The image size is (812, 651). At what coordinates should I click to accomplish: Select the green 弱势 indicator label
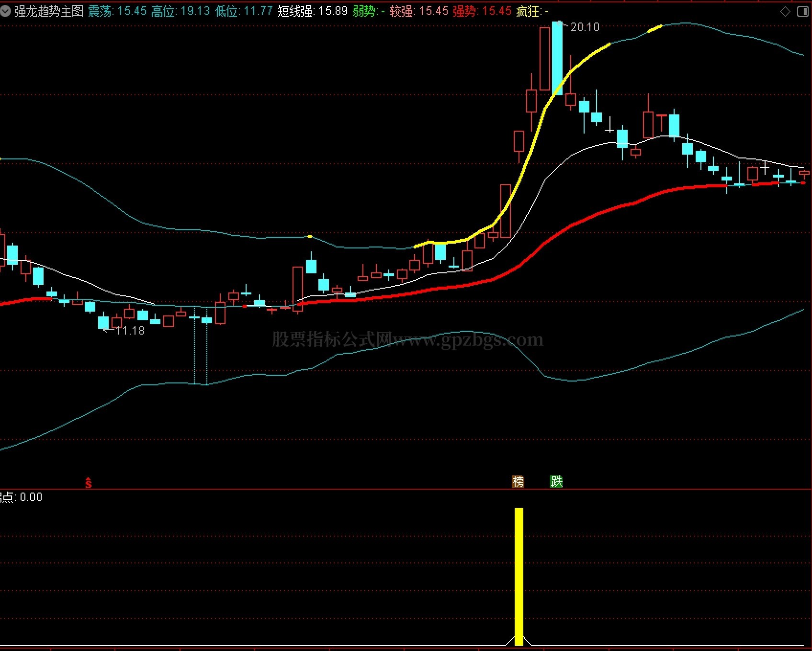pos(364,11)
